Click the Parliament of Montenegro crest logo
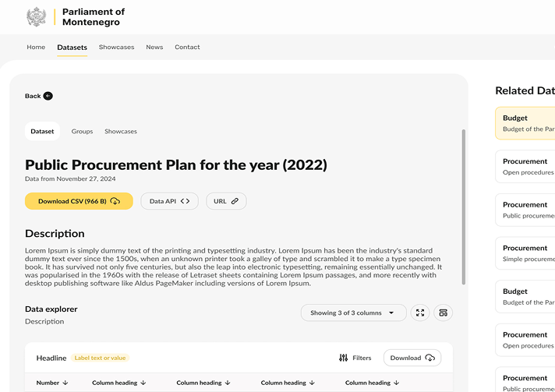 36,16
